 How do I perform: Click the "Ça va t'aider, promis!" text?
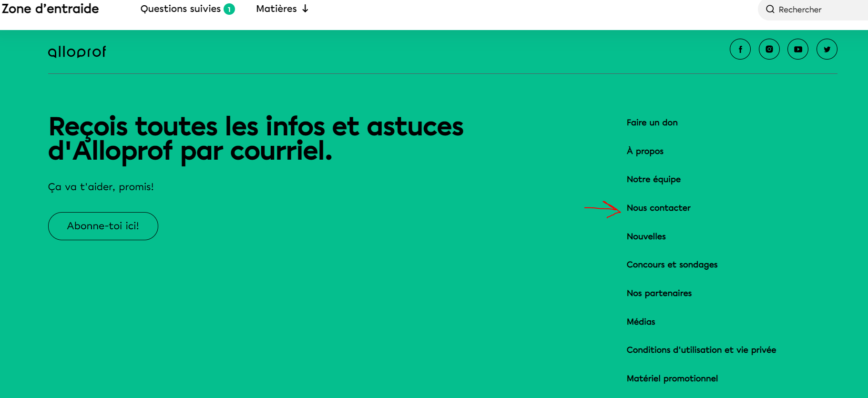pyautogui.click(x=101, y=187)
